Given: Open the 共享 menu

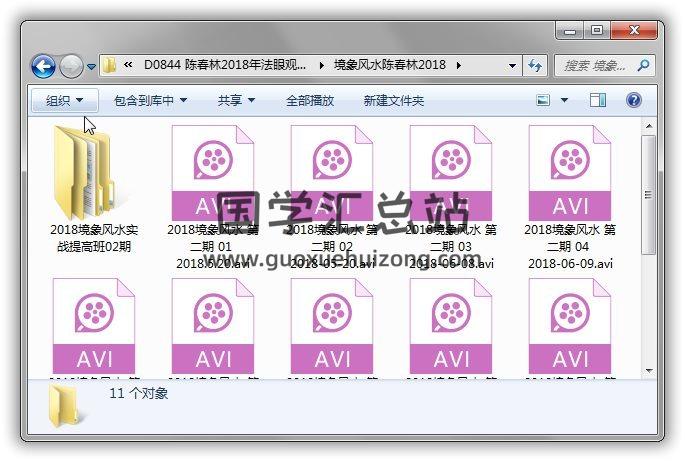Looking at the screenshot, I should click(236, 100).
